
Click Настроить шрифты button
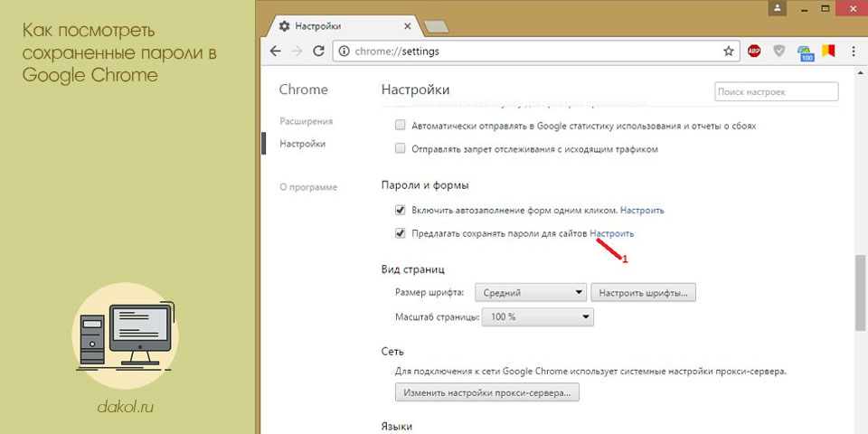pyautogui.click(x=643, y=292)
